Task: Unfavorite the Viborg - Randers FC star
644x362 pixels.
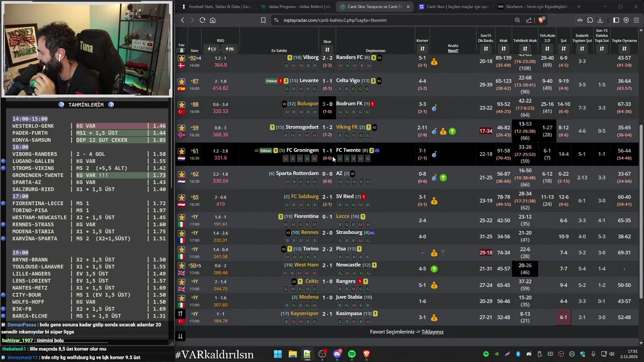Action: 182,58
